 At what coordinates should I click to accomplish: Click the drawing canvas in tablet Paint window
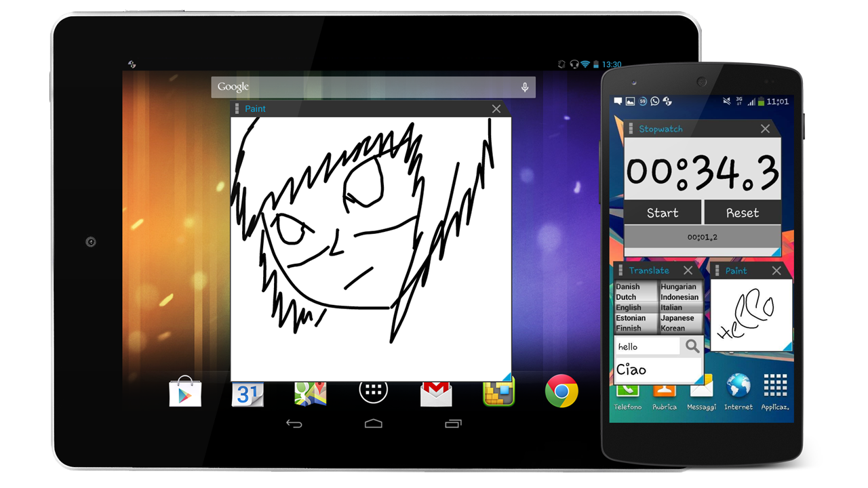371,249
